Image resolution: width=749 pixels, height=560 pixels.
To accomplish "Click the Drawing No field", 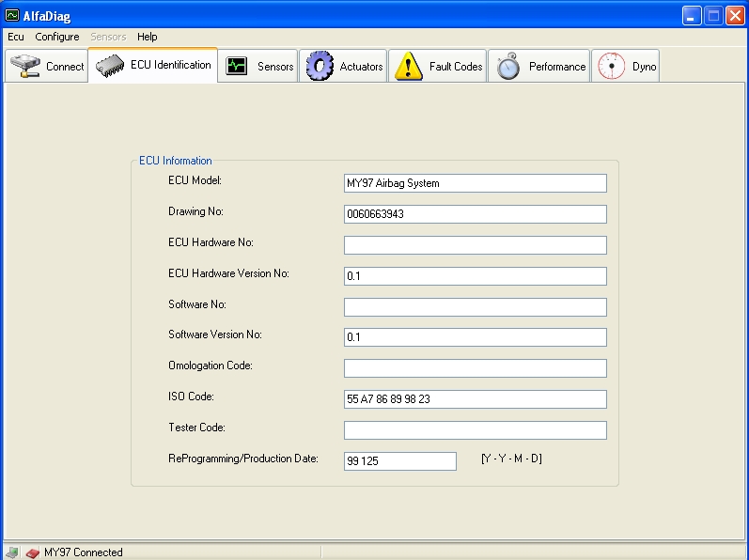I will click(x=475, y=214).
